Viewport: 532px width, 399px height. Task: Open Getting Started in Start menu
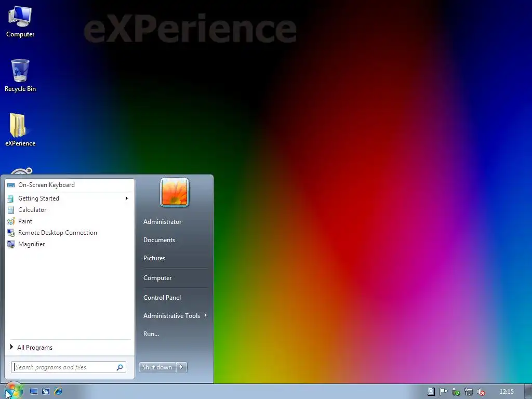(x=70, y=198)
